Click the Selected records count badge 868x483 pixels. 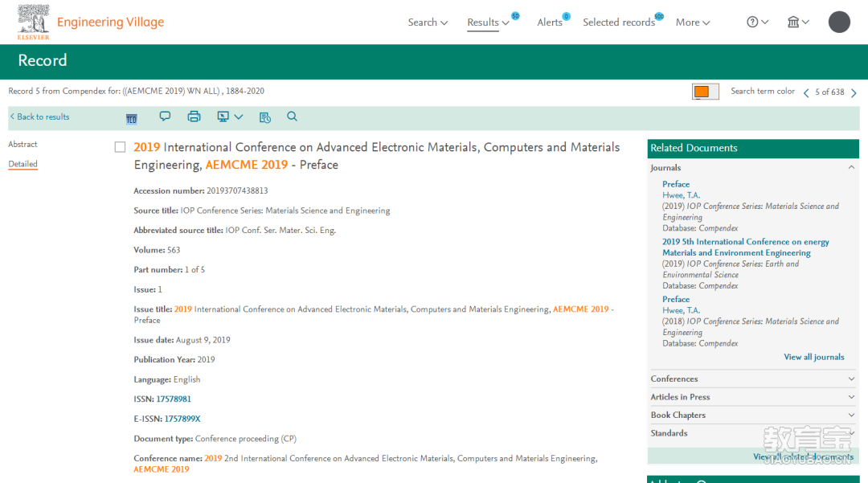[659, 16]
